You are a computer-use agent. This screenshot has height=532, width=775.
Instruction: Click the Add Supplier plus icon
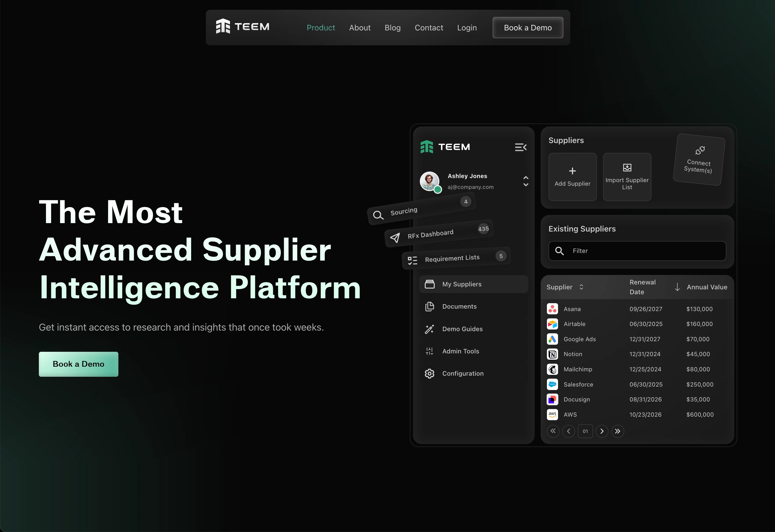click(572, 171)
